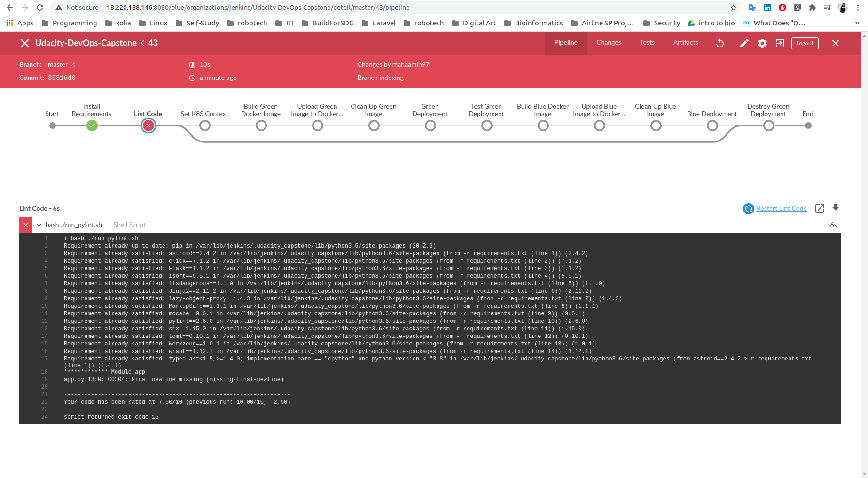Screen dimensions: 868x478
Task: Switch to the Pipeline tab
Action: [x=566, y=43]
